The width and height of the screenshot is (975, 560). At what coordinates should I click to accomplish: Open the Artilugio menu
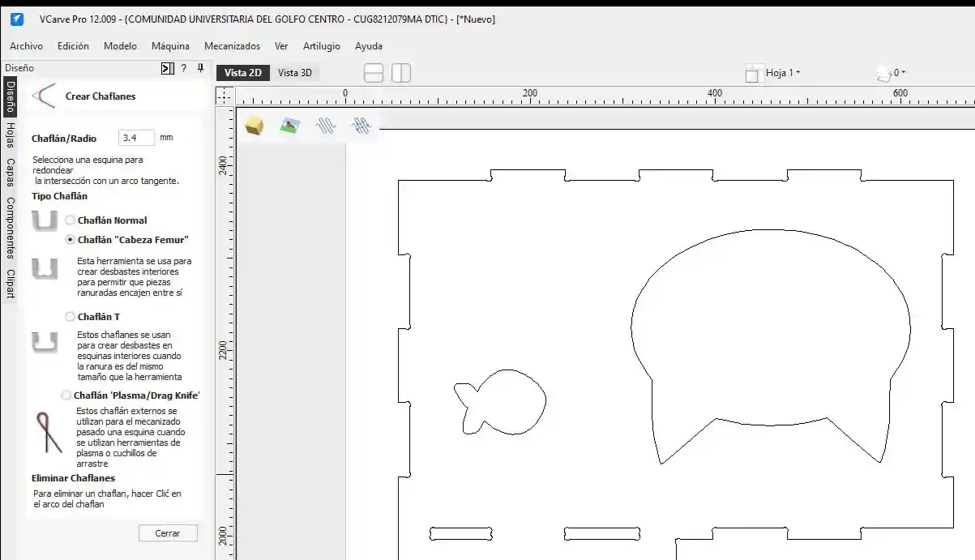322,46
